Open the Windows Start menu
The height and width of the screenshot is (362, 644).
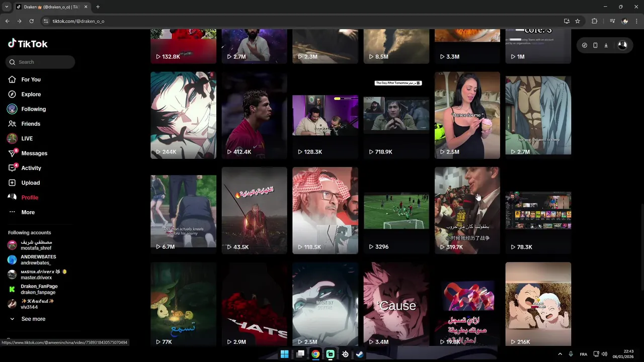click(x=285, y=354)
